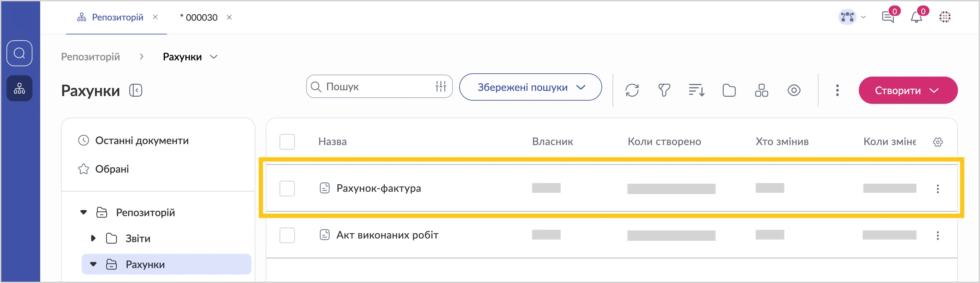Open the filter funnel icon

[664, 90]
